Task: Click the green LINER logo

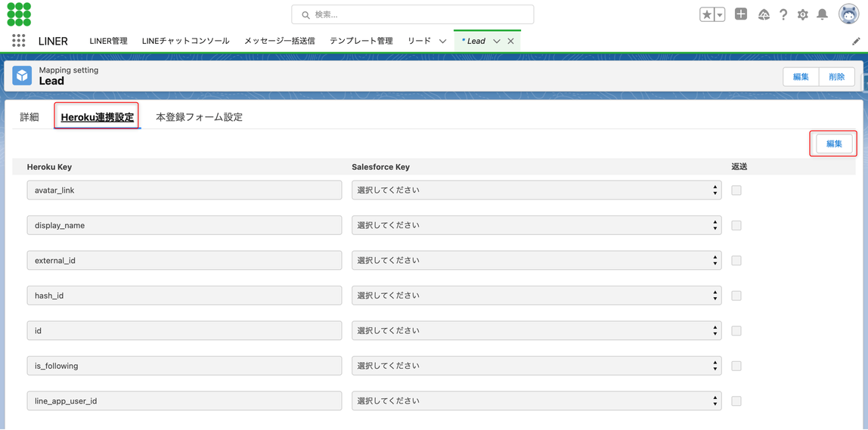Action: [x=19, y=14]
